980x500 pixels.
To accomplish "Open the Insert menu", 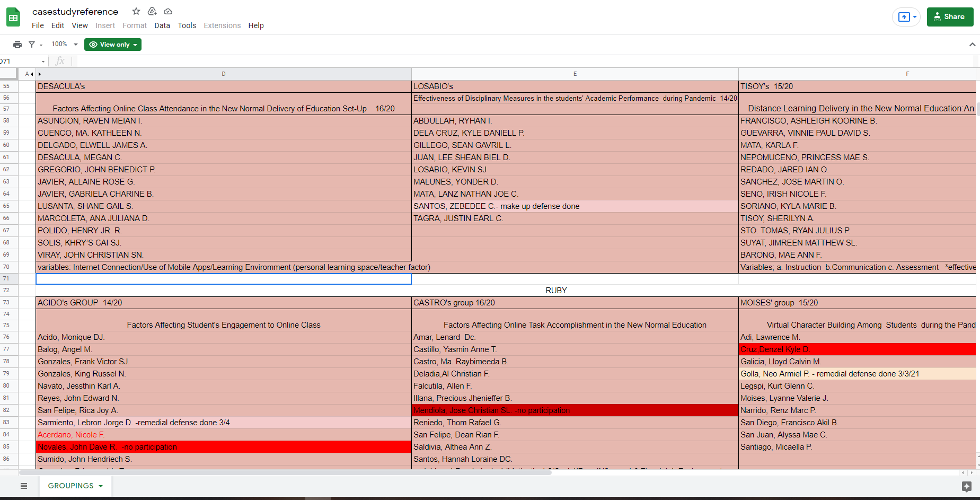I will 105,25.
